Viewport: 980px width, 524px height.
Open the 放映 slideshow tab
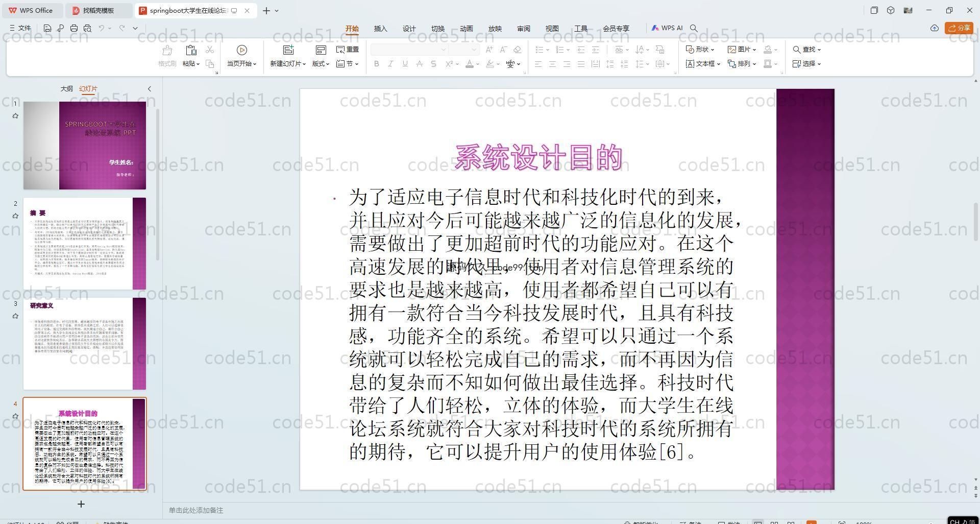click(x=495, y=29)
